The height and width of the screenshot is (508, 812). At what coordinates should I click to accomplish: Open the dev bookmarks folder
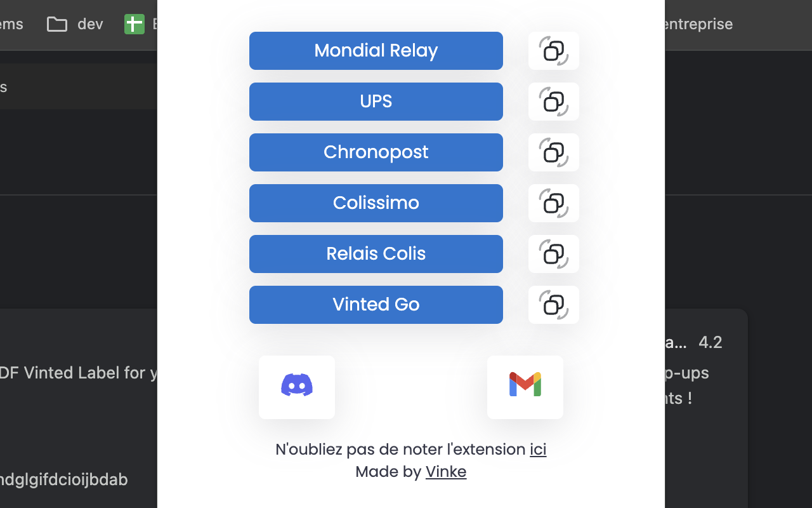(x=75, y=24)
